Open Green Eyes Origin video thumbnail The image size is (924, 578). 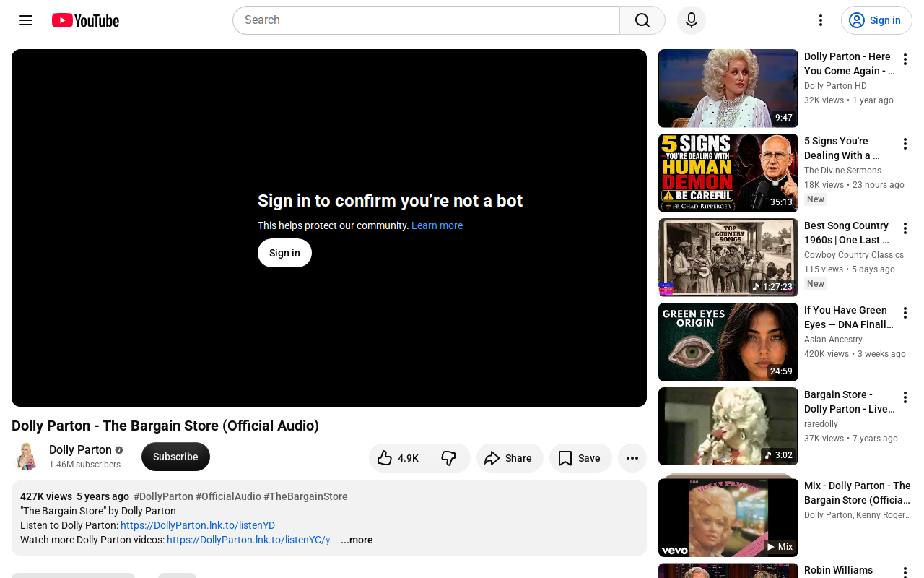pos(728,342)
